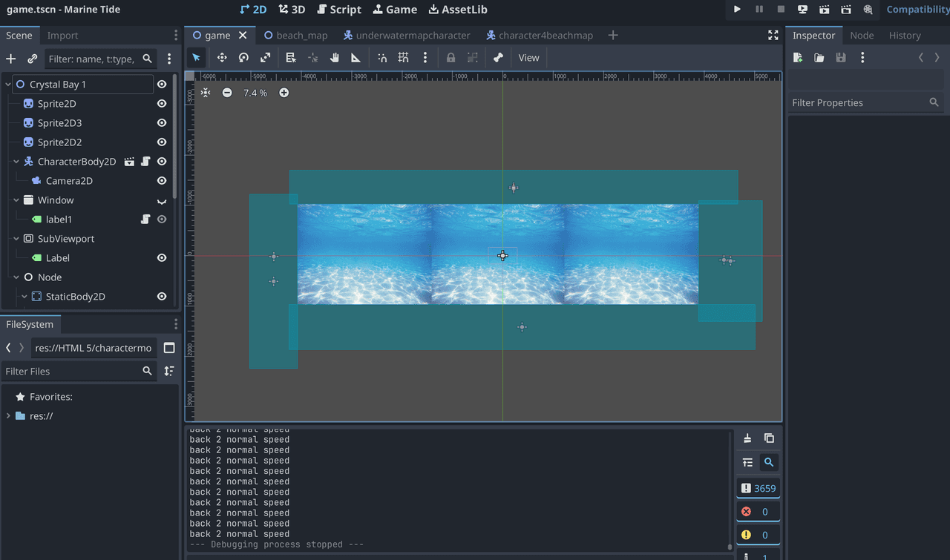Image resolution: width=950 pixels, height=560 pixels.
Task: Toggle the 3659 standard messages filter
Action: pyautogui.click(x=758, y=488)
